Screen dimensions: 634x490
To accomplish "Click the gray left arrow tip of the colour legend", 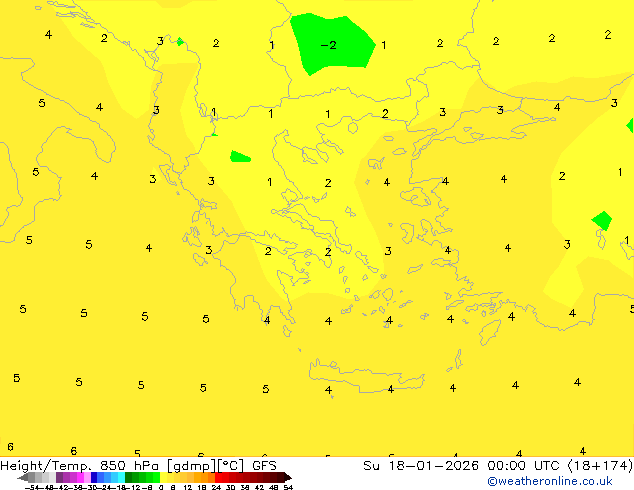I will click(x=21, y=477).
